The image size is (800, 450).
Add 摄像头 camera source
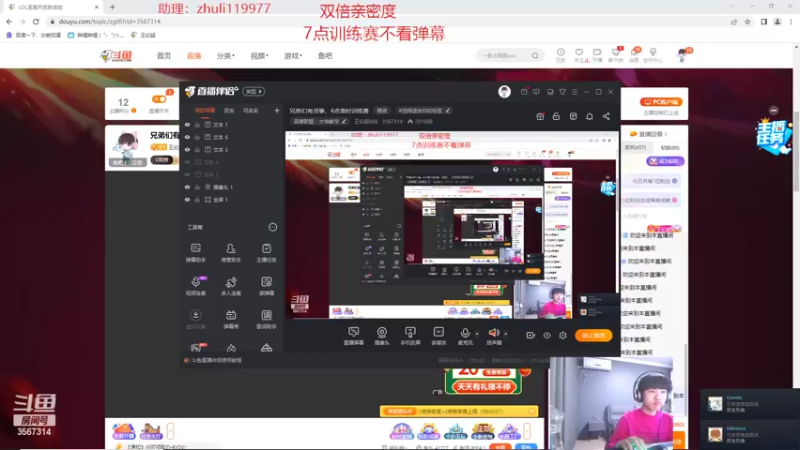click(382, 336)
